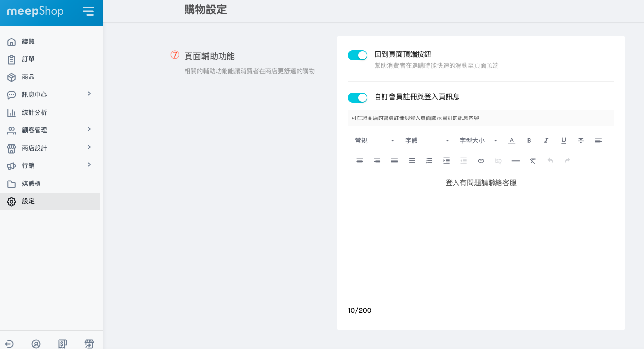
Task: Open the 常規 paragraph style dropdown
Action: coord(375,141)
